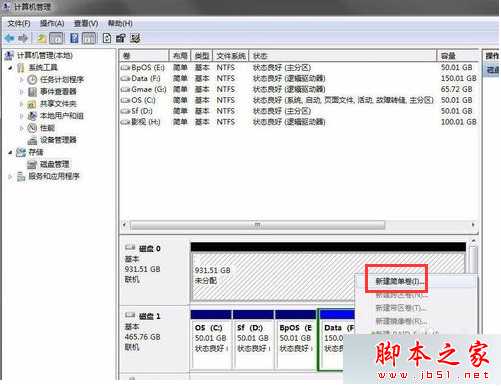
Task: Open the 帮助(H) menu
Action: (120, 24)
